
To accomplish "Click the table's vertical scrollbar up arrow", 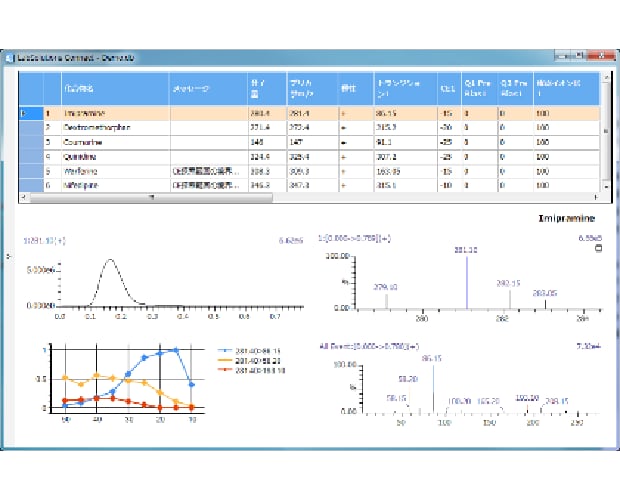I will point(605,77).
